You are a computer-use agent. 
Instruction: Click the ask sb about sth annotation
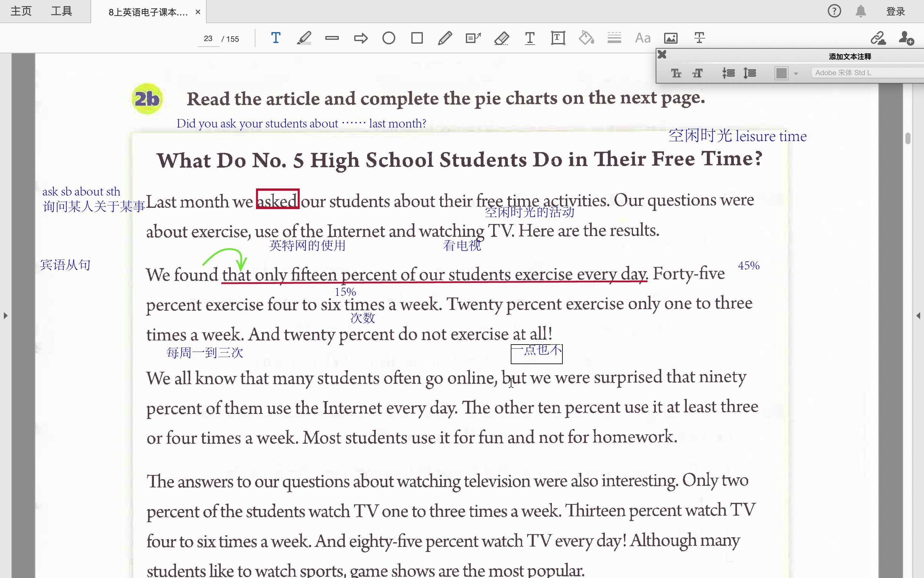pos(81,191)
